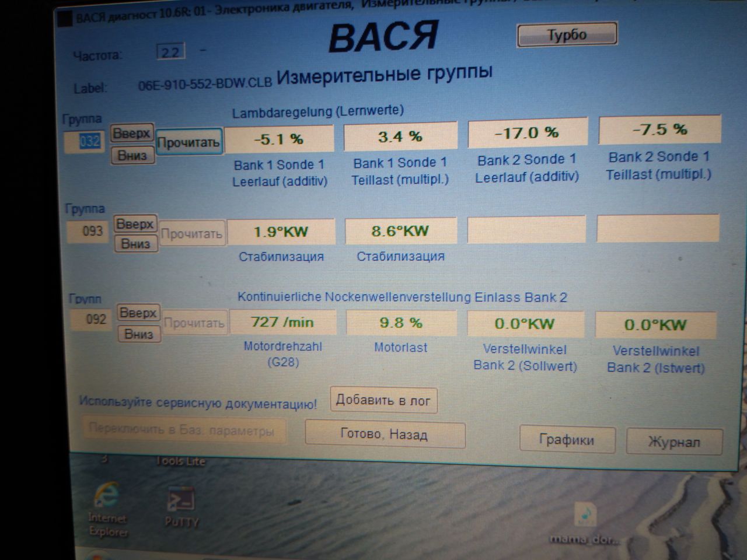Click Bank 2 Sonde 1 Teillast (multipl.) label
This screenshot has height=560, width=747.
(x=659, y=166)
